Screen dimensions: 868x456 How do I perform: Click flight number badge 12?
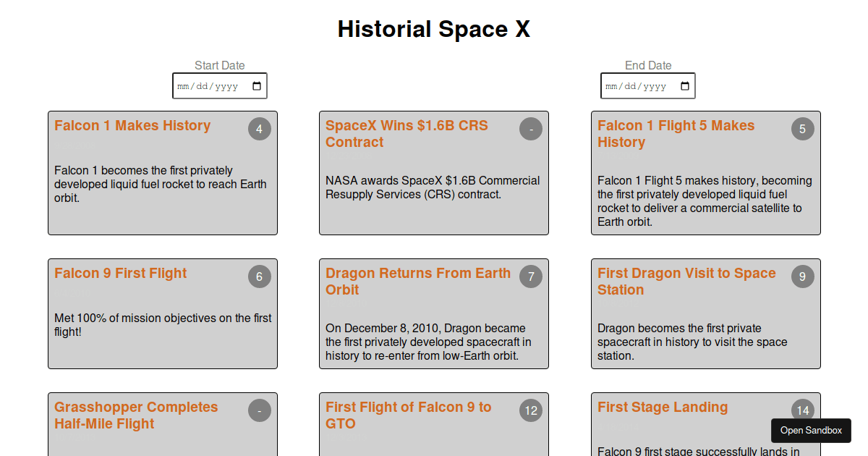click(x=531, y=410)
